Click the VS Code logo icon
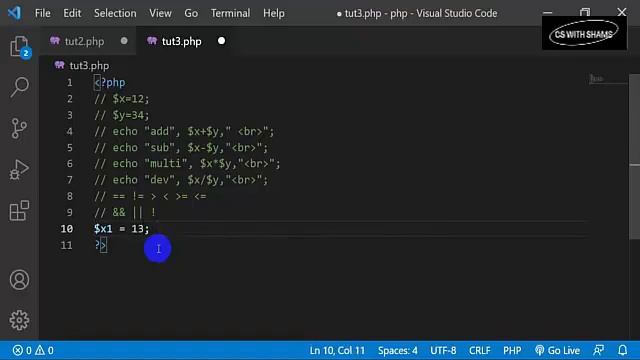 click(x=14, y=13)
